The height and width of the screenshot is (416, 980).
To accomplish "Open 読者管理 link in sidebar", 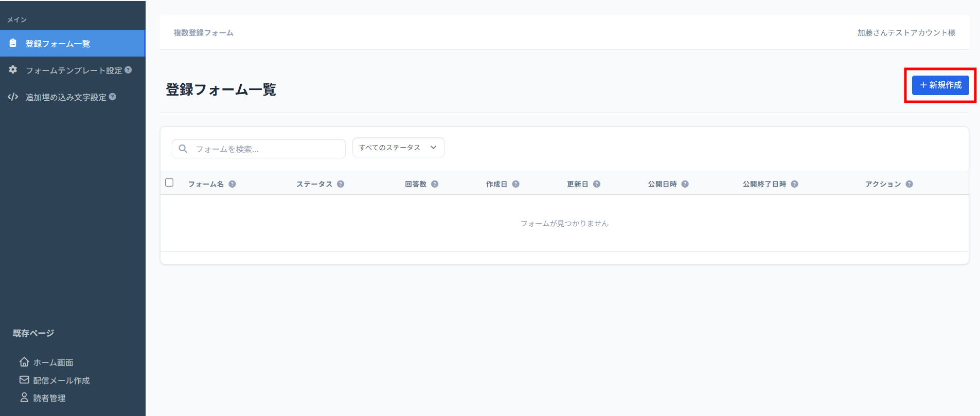I will [x=49, y=398].
